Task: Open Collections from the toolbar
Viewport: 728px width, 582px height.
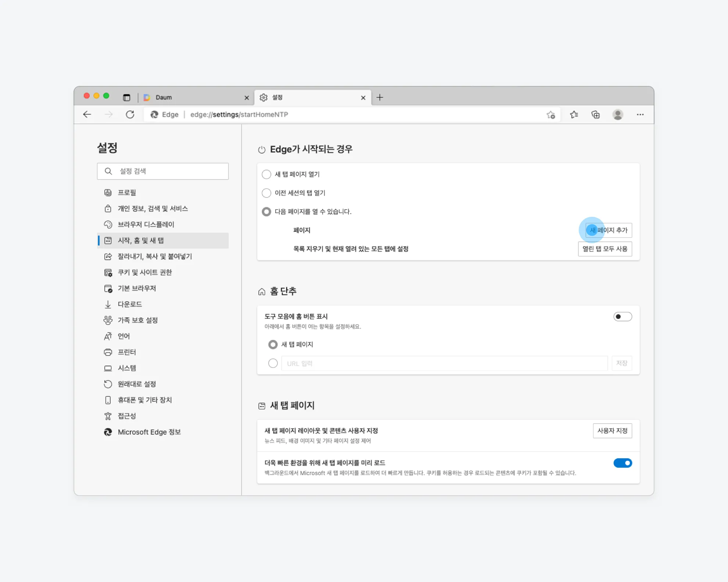Action: [595, 114]
